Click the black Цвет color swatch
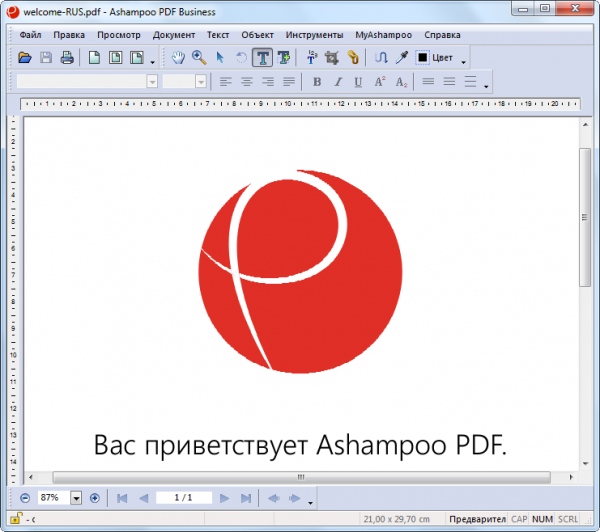This screenshot has width=600, height=532. [422, 58]
